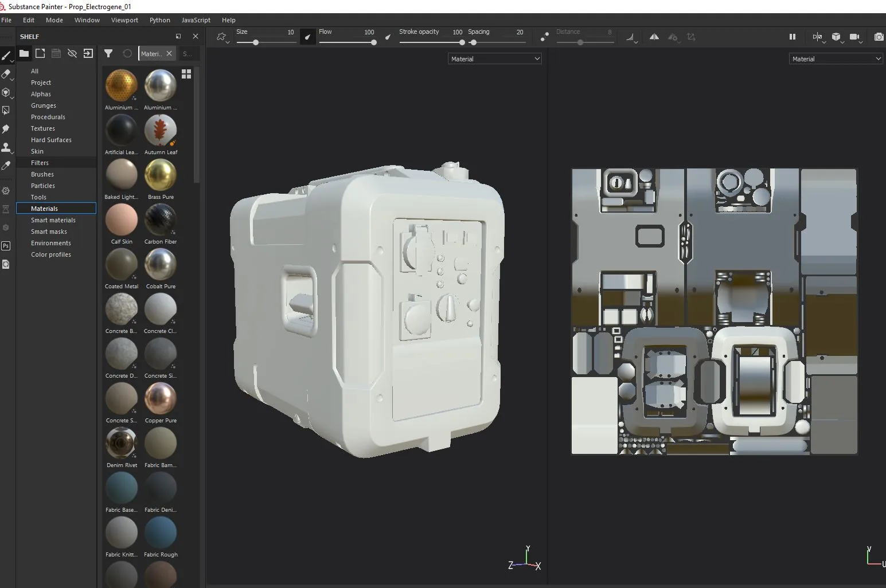Viewport: 886px width, 588px height.
Task: Click the import resources icon in shelf
Action: 88,53
